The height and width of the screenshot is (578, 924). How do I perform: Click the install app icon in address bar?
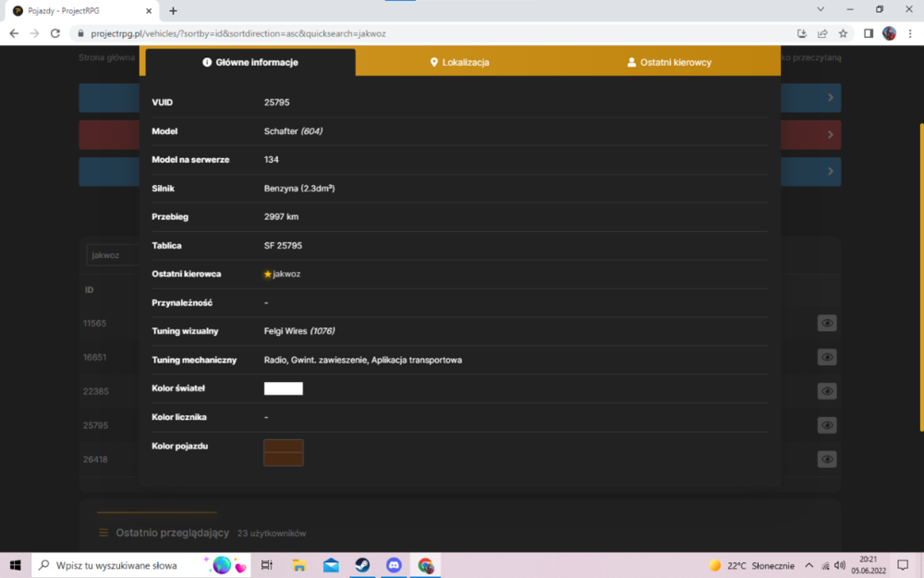coord(801,33)
